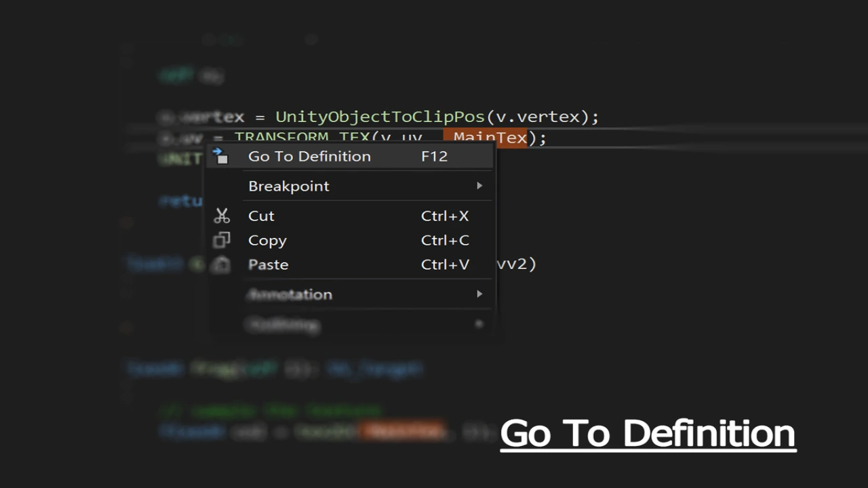Click the underlined Go To Definition caption
The height and width of the screenshot is (488, 868).
coord(648,434)
